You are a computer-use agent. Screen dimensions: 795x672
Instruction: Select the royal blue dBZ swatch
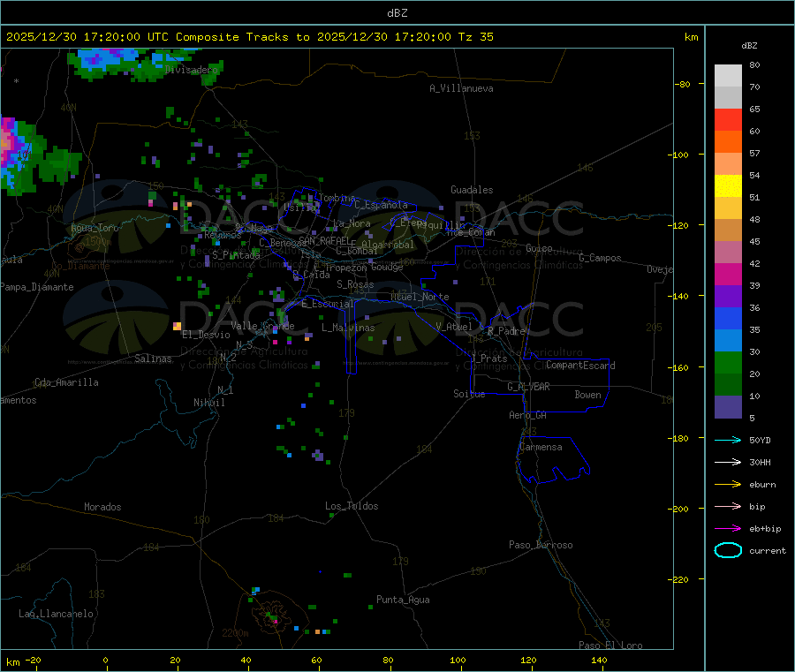(728, 318)
